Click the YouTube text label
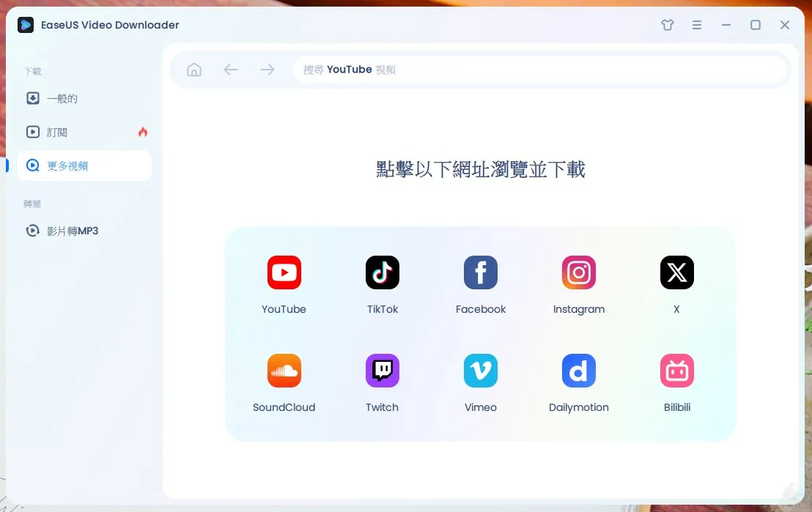Image resolution: width=812 pixels, height=512 pixels. 284,309
